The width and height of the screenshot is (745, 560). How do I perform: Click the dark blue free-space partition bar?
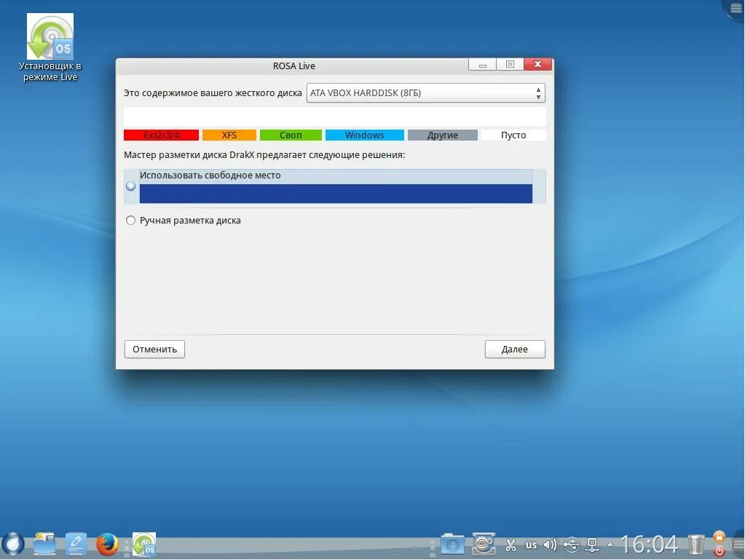coord(336,194)
